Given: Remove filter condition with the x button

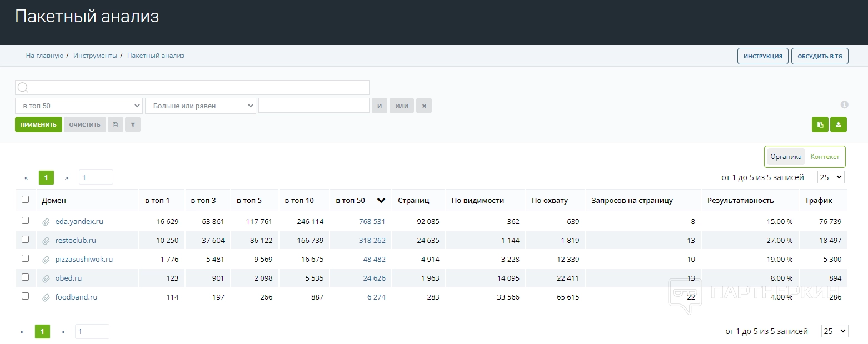Looking at the screenshot, I should [424, 106].
